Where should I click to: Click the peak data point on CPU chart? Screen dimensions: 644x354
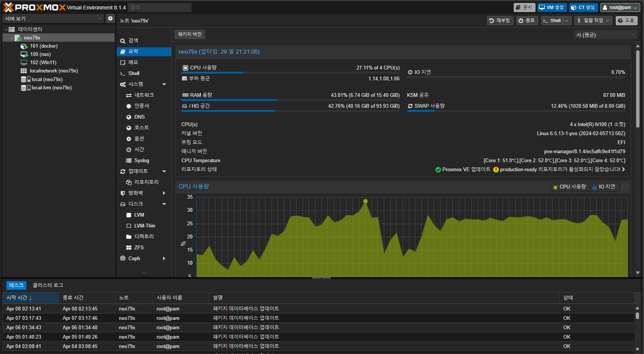365,201
